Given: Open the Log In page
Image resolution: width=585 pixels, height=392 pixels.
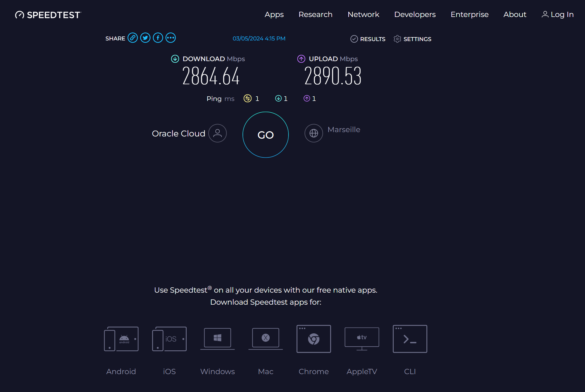Looking at the screenshot, I should coord(557,14).
